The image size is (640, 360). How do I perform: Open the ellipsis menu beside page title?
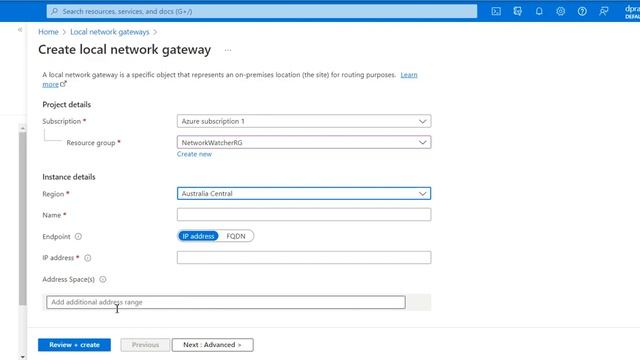228,50
